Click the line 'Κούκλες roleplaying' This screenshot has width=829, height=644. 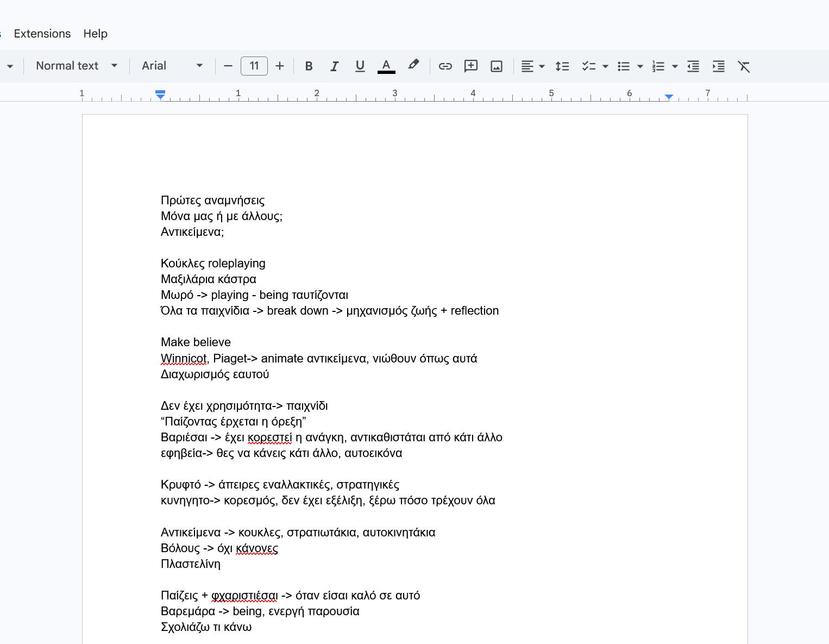coord(213,264)
